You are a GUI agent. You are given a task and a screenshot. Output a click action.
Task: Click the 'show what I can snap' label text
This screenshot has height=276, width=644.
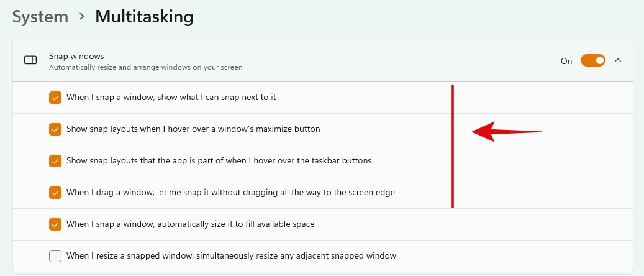click(x=171, y=98)
